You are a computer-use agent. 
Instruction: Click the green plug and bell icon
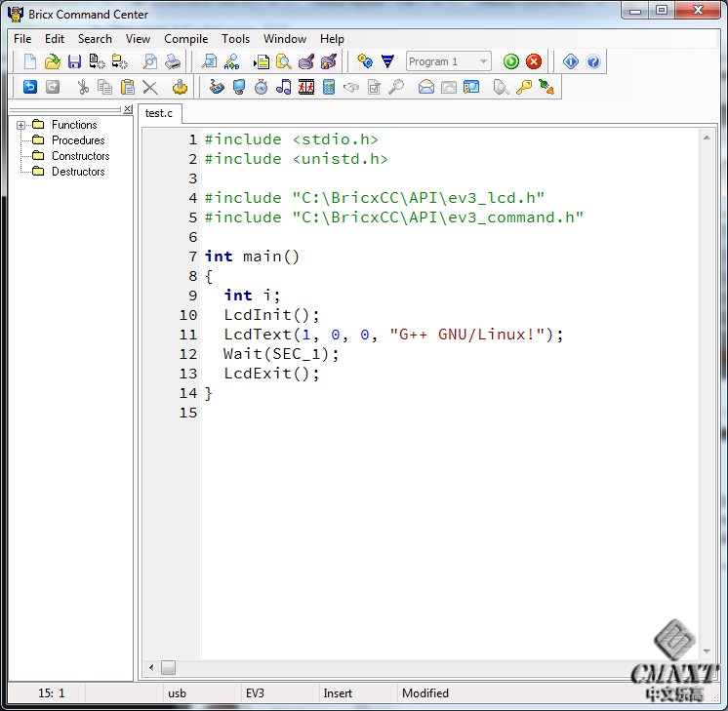546,87
